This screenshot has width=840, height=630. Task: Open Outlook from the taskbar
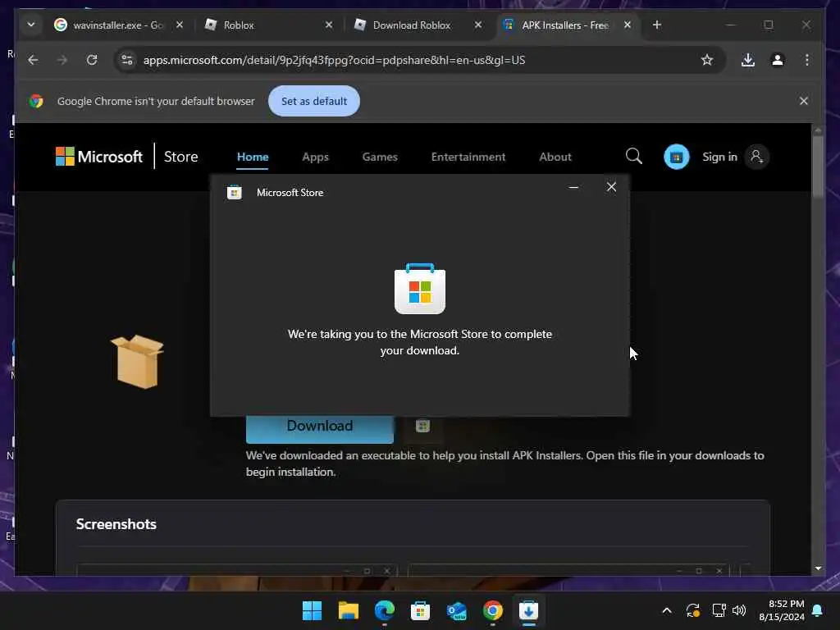[456, 610]
